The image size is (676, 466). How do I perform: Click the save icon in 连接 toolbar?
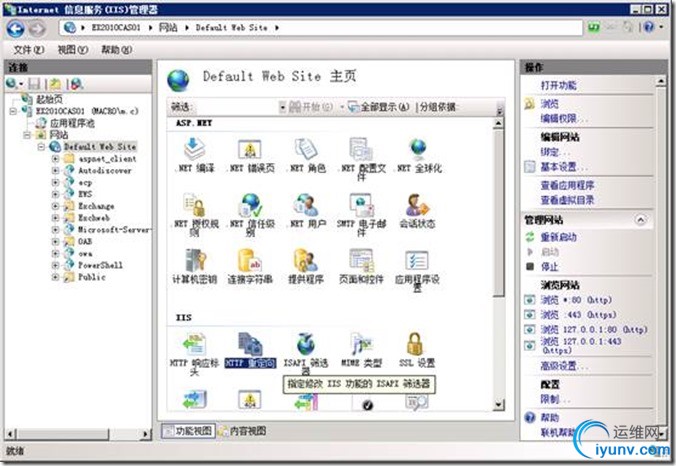tap(34, 84)
